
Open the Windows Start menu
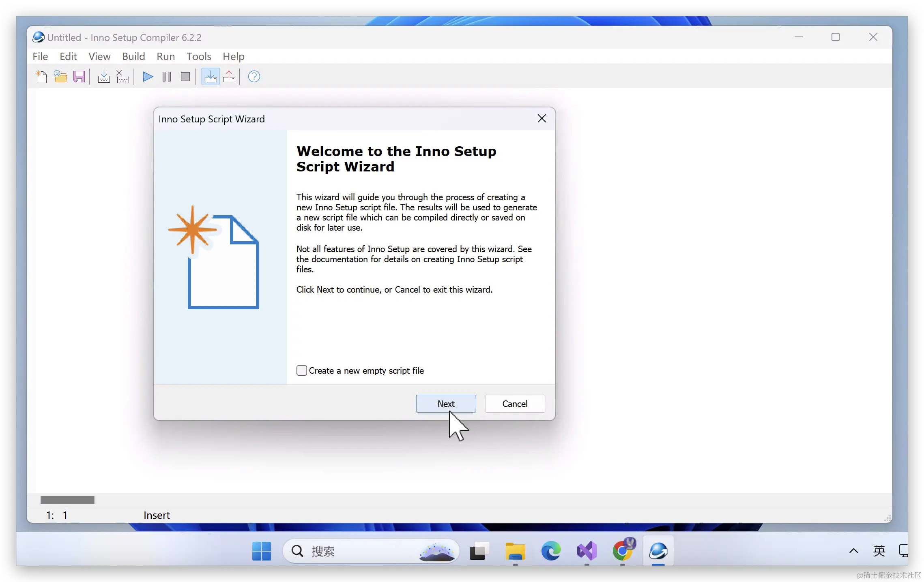click(262, 551)
